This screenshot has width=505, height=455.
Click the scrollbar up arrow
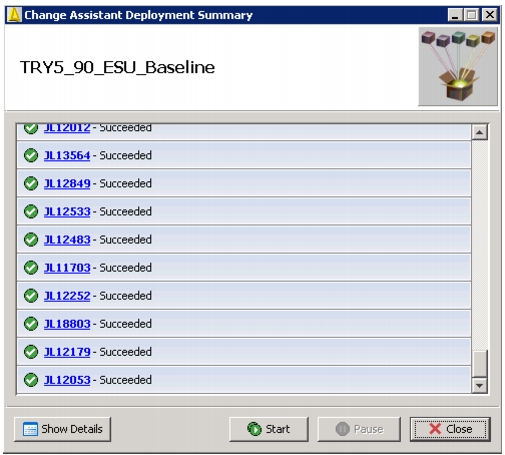[480, 132]
